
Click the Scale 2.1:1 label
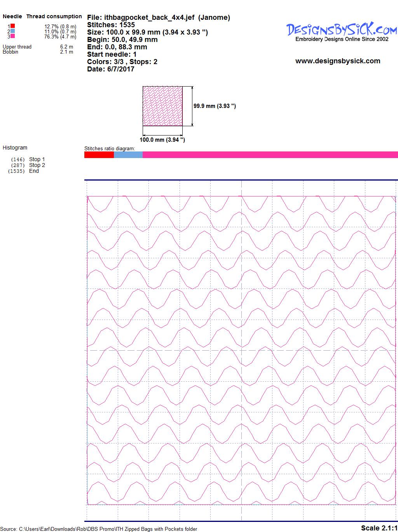pos(379,528)
